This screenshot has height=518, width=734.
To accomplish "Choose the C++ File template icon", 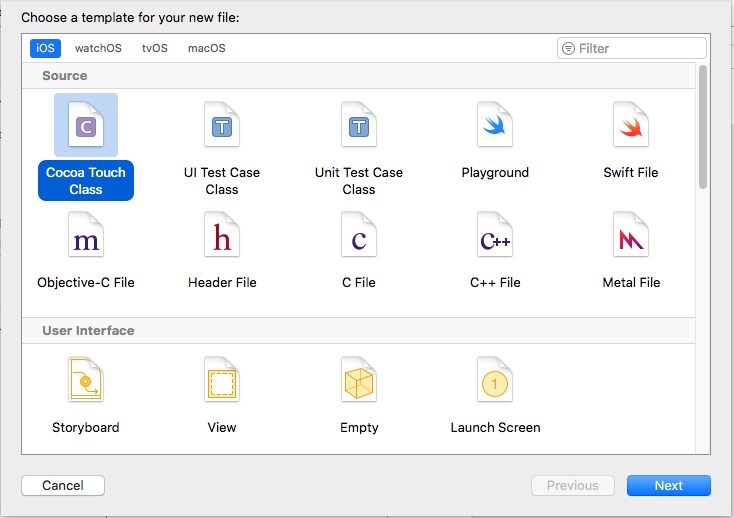I will (x=495, y=236).
